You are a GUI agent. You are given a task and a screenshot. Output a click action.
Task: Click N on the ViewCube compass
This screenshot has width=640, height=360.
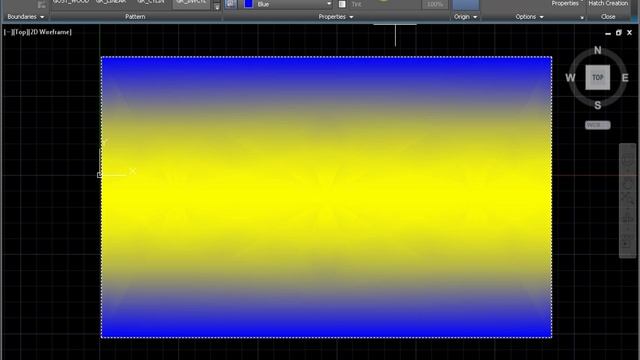[598, 50]
